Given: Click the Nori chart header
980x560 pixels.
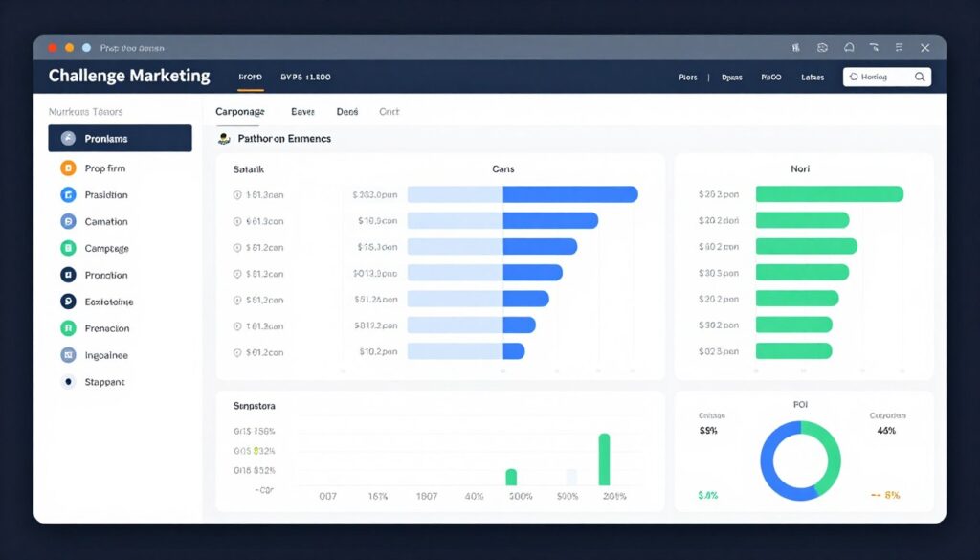Looking at the screenshot, I should coord(800,168).
